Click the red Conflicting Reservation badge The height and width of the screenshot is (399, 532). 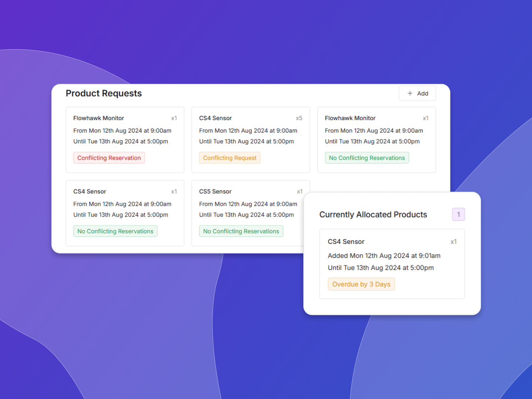coord(109,158)
